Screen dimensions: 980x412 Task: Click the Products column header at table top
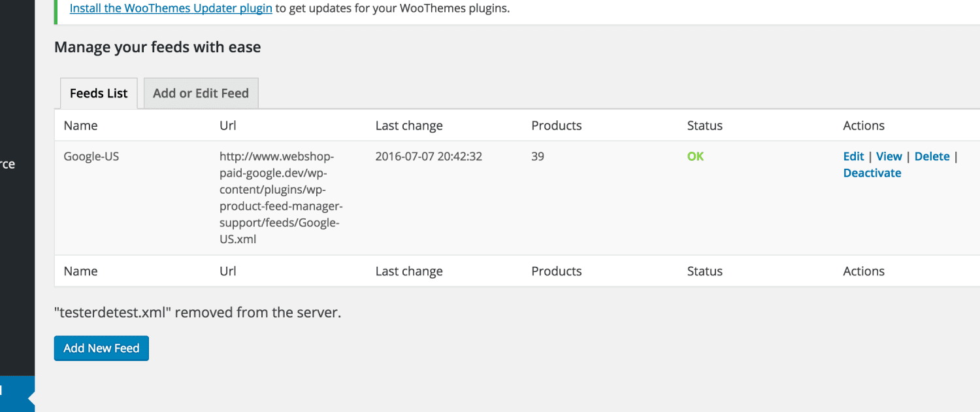point(556,126)
